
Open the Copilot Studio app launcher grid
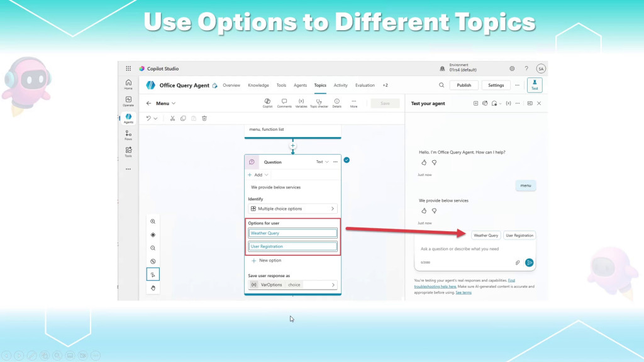coord(128,69)
